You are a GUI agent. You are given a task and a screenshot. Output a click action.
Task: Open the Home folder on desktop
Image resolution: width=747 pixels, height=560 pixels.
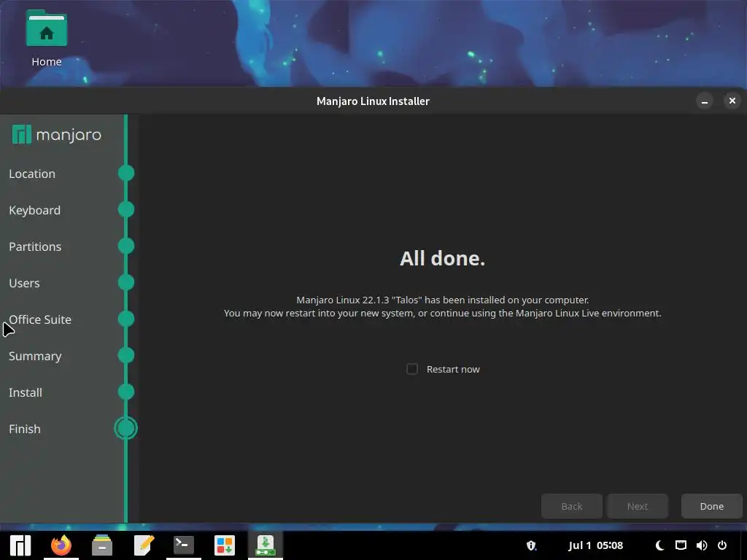[46, 38]
